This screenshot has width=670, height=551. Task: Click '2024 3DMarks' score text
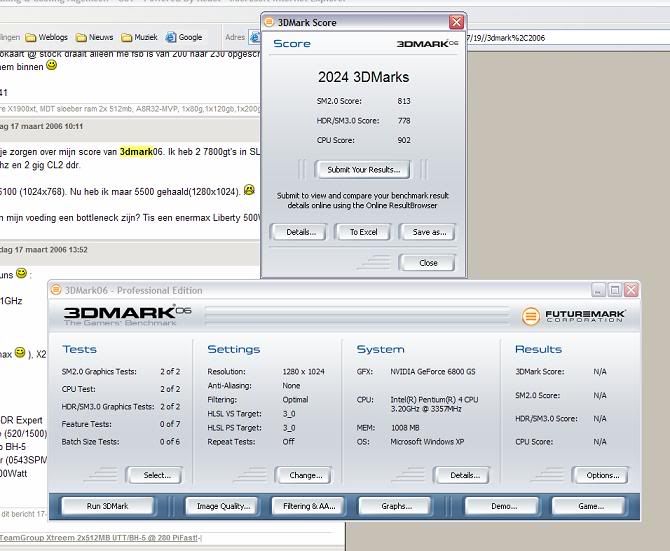363,77
